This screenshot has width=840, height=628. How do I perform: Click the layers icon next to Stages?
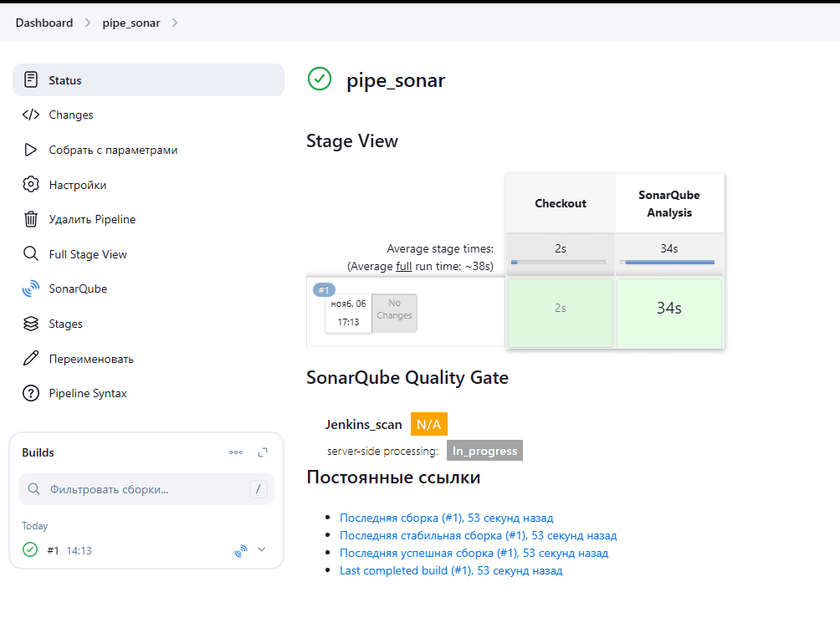tap(31, 324)
